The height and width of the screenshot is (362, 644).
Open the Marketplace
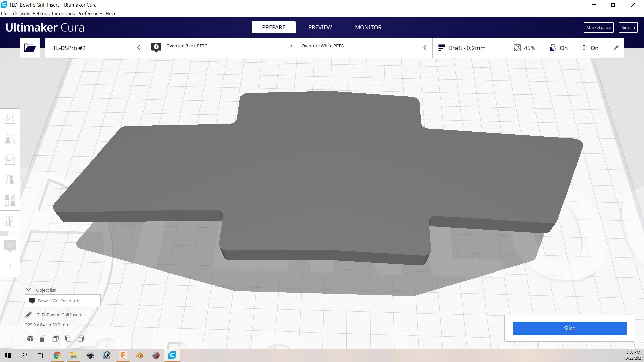(x=598, y=27)
